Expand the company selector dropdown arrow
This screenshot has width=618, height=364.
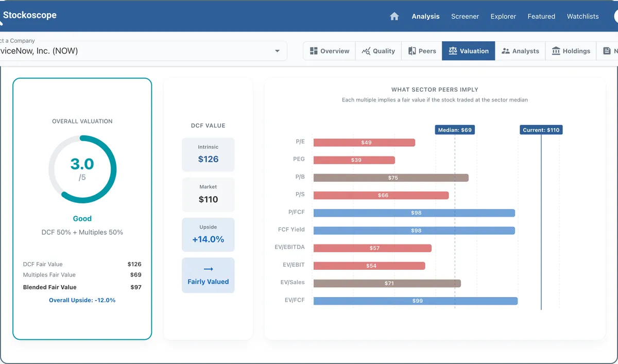pyautogui.click(x=277, y=51)
